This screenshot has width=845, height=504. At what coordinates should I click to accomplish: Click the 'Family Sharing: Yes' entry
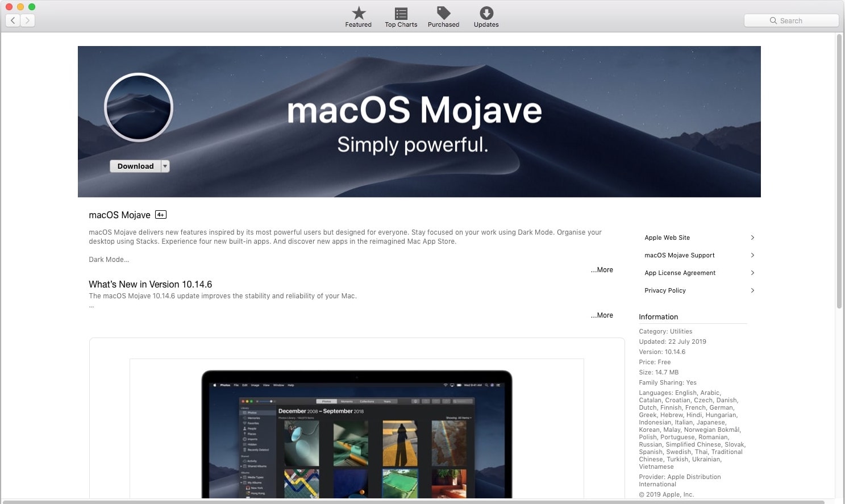coord(667,382)
